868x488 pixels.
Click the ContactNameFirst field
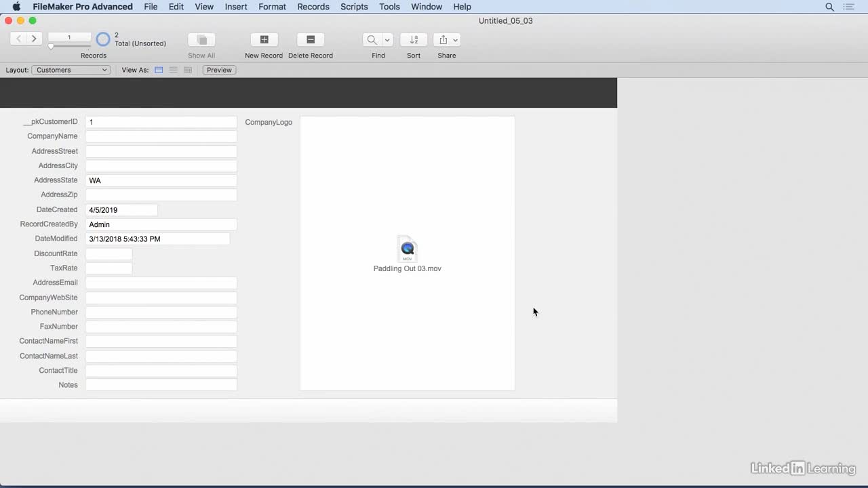pos(161,341)
